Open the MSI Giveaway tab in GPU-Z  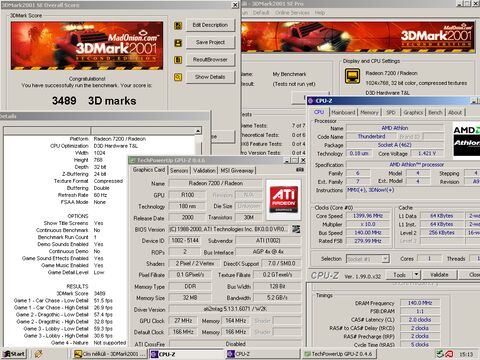coord(237,170)
